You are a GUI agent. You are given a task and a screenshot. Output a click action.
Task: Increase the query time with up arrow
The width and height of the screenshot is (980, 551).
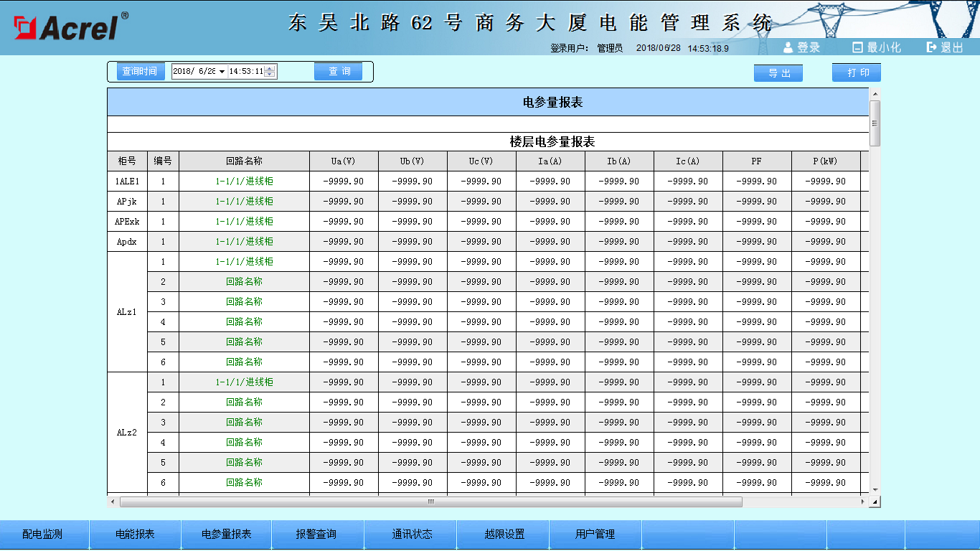(270, 68)
